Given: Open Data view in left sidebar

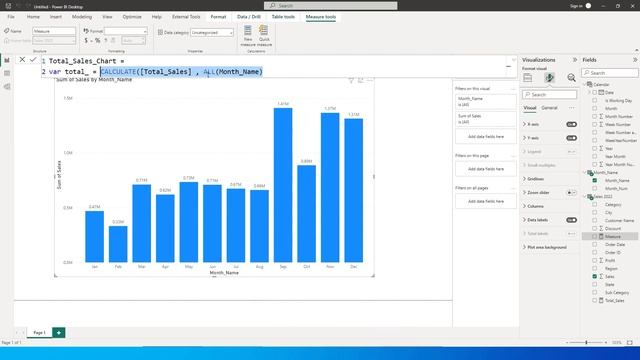Looking at the screenshot, I should click(x=7, y=73).
